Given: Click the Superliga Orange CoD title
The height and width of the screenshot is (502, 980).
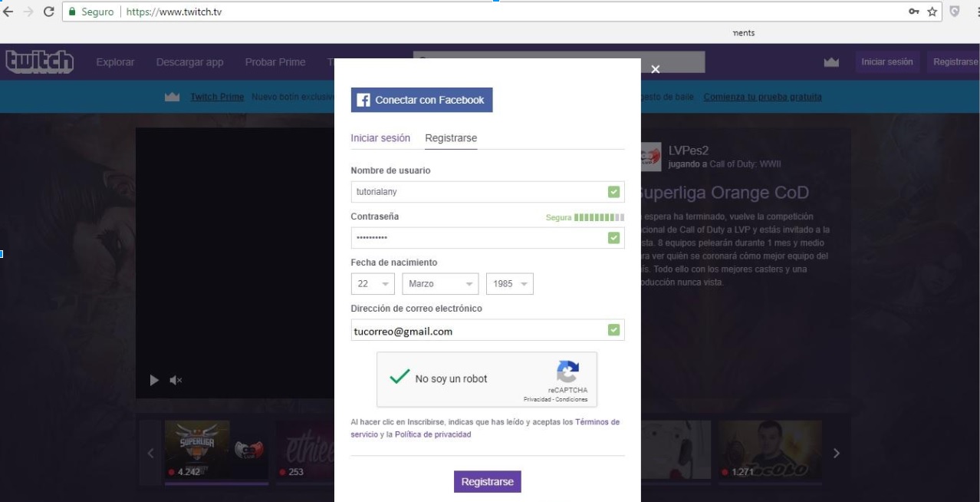Looking at the screenshot, I should tap(725, 193).
